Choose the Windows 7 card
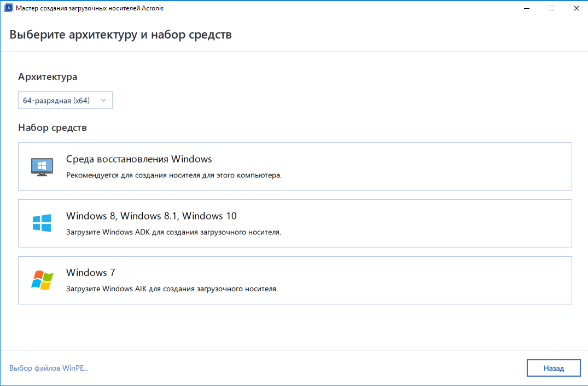The height and width of the screenshot is (386, 588). click(295, 280)
